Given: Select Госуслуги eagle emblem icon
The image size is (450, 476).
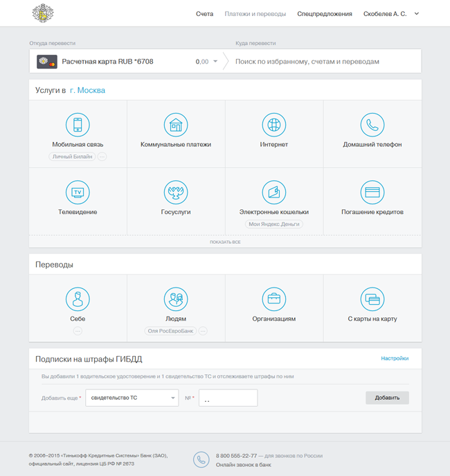Looking at the screenshot, I should pyautogui.click(x=176, y=192).
